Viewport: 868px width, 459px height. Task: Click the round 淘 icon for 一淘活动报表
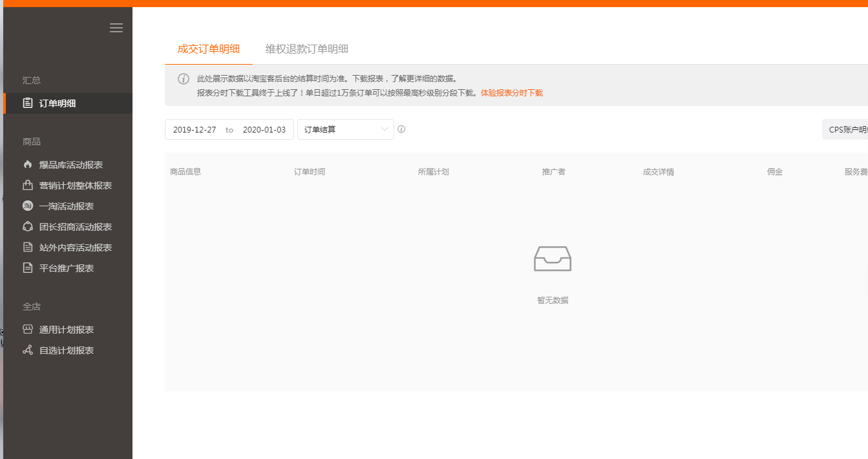click(x=28, y=206)
